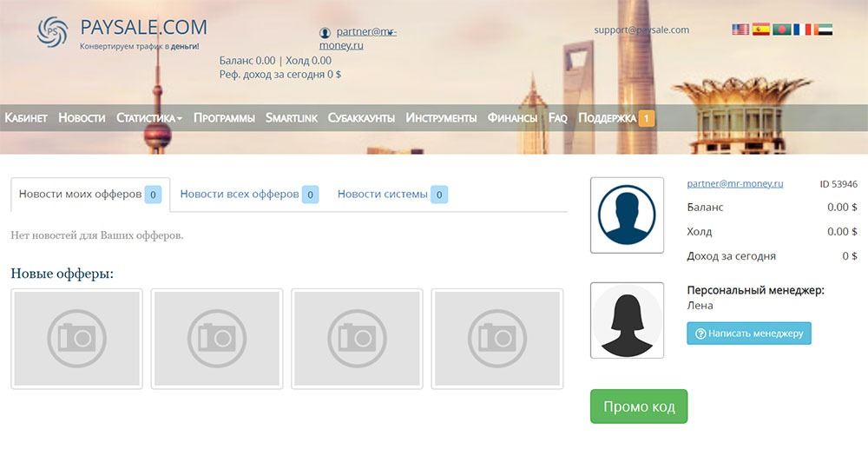
Task: Switch language using the Bangladesh flag
Action: click(781, 30)
